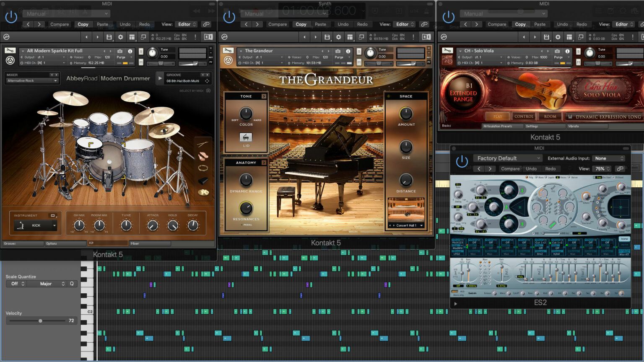644x362 pixels.
Task: Play the 08 8th Hat Both Multi groove
Action: click(x=160, y=78)
